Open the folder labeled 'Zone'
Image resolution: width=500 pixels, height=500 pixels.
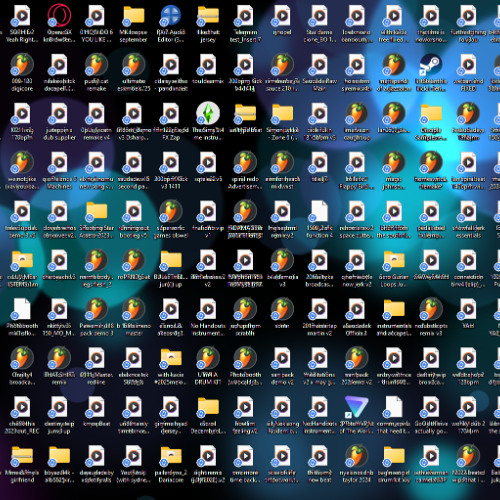282,113
